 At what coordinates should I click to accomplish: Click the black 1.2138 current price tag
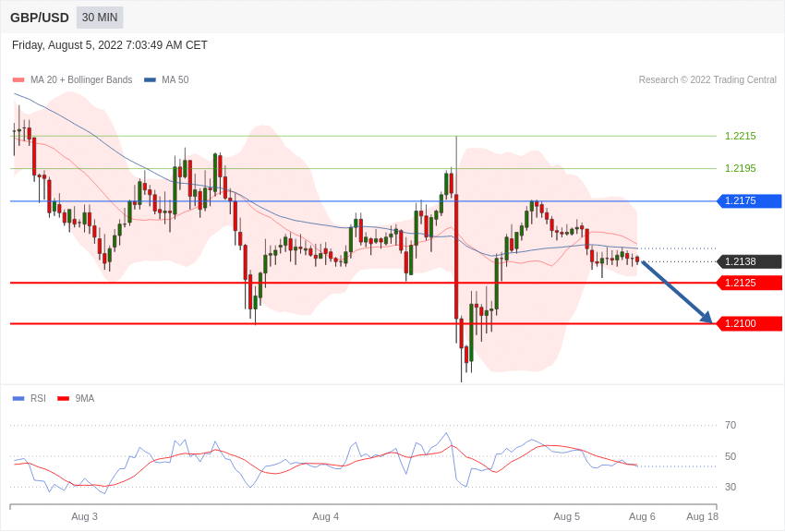750,261
